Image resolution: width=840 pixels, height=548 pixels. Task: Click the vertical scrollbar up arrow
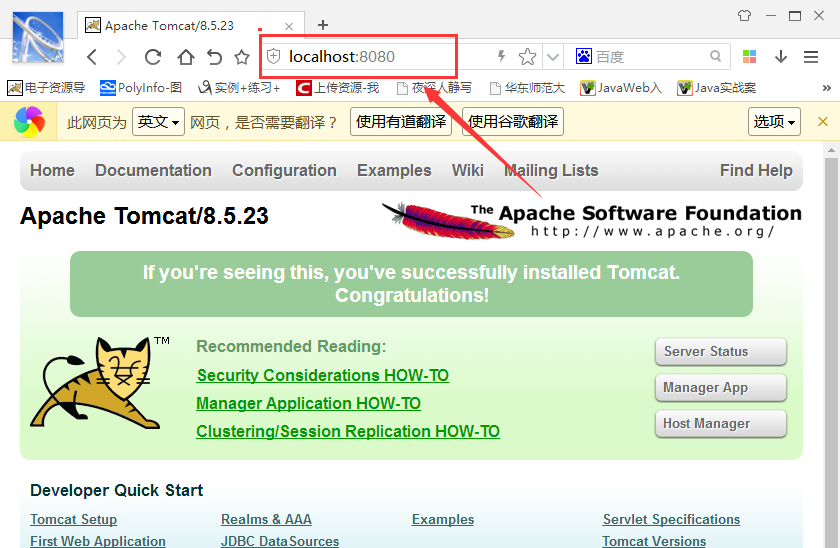(831, 150)
